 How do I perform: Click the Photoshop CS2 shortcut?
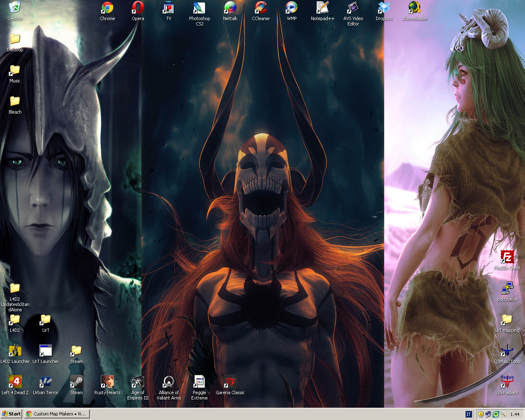(x=199, y=8)
